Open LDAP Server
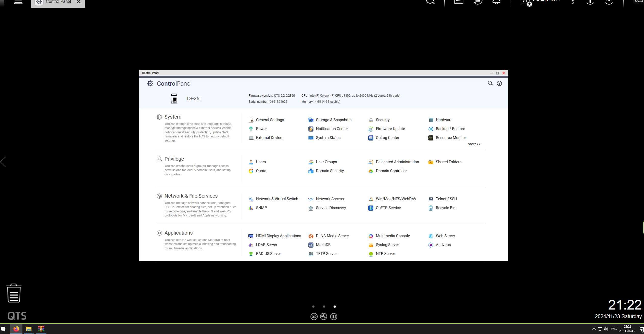 coord(263,245)
